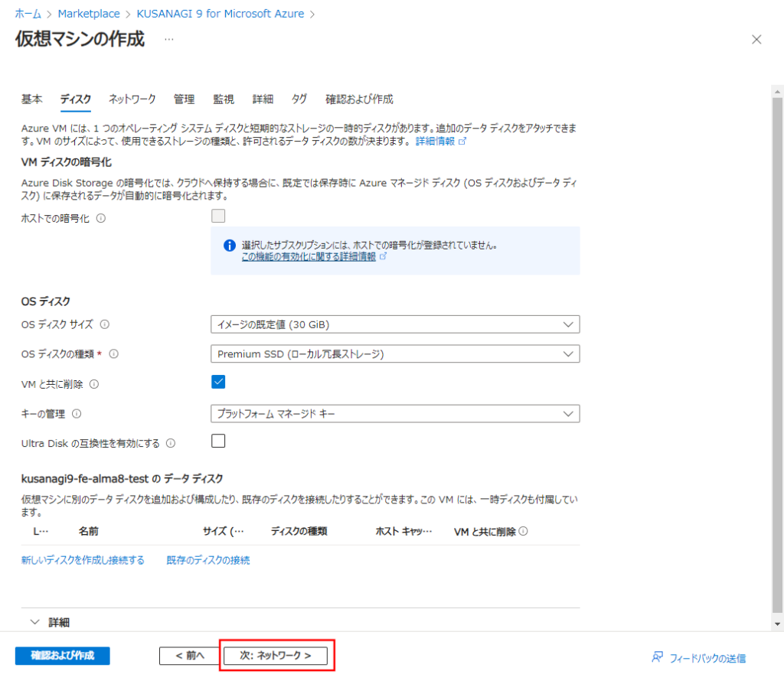Click the 名前 column header

89,531
